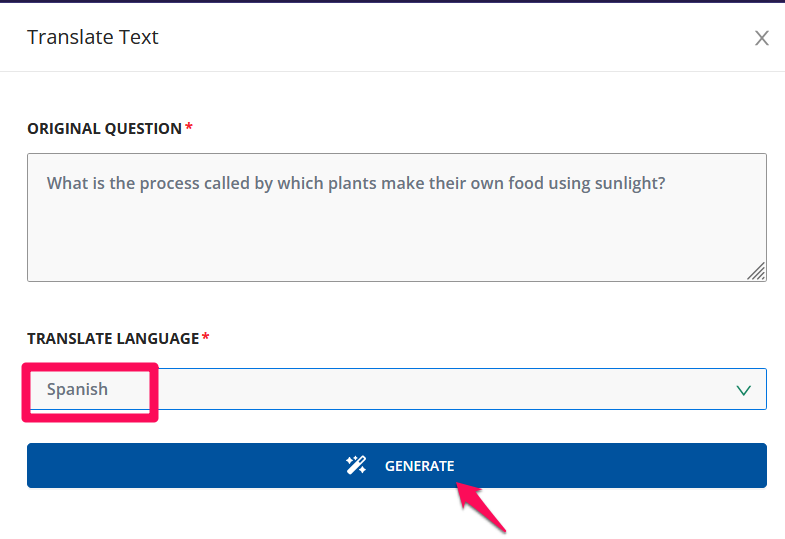Grab the textarea resize handle corner
The width and height of the screenshot is (785, 539).
pos(756,271)
